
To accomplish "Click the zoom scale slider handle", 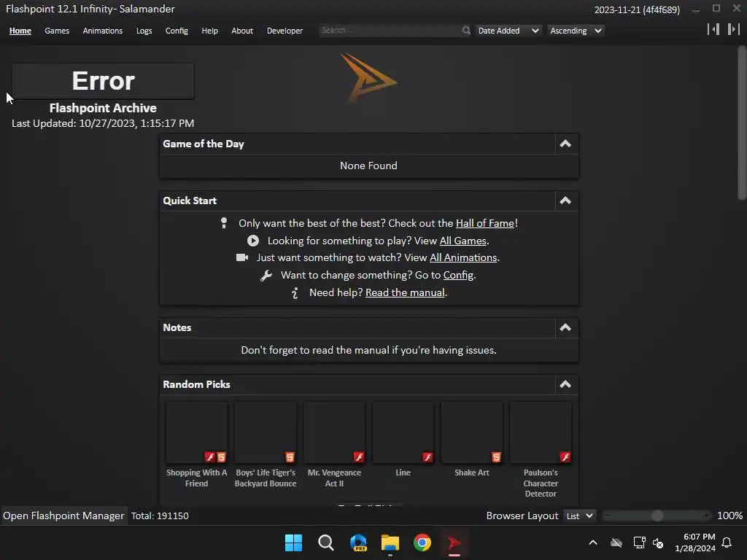I will pos(657,516).
